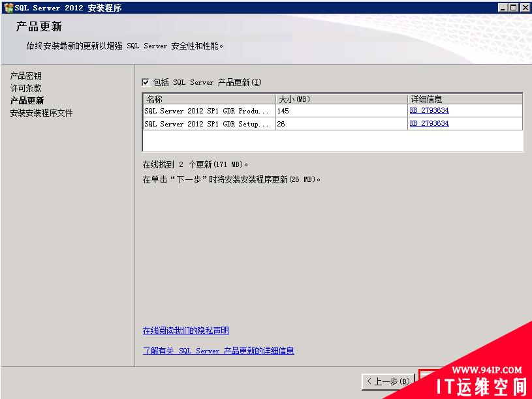Image resolution: width=532 pixels, height=399 pixels.
Task: Open the SQL Server 产品更新的详细信息 link
Action: (x=218, y=351)
